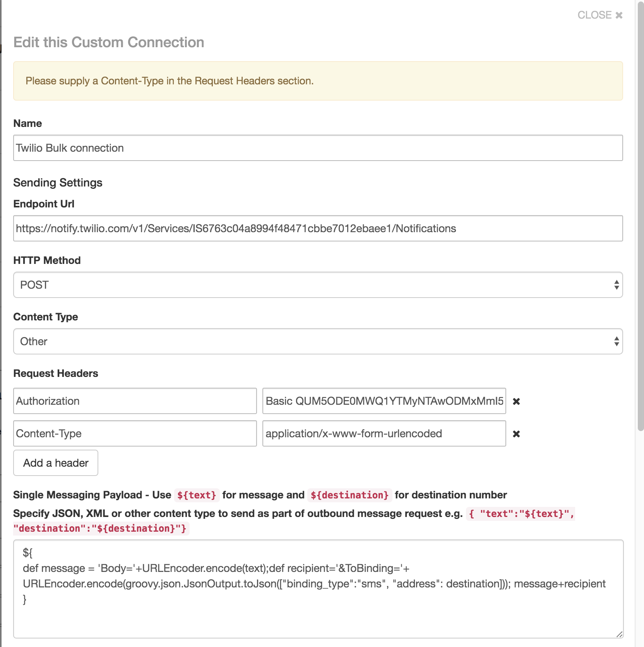The height and width of the screenshot is (647, 644).
Task: Click the HTTP Method label
Action: point(47,260)
